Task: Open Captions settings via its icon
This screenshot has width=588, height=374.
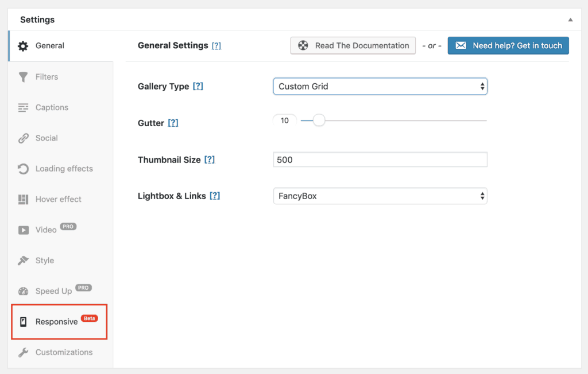Action: [x=22, y=107]
